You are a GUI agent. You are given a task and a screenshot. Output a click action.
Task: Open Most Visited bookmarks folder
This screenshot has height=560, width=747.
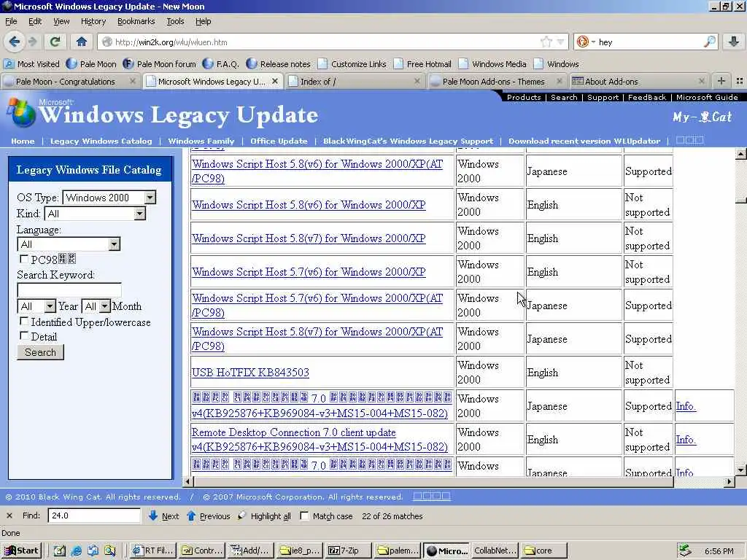coord(31,64)
